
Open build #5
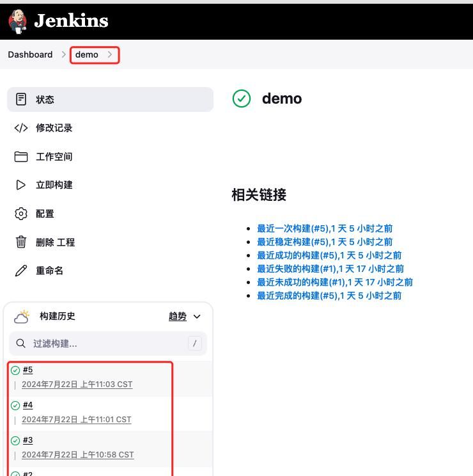click(x=28, y=370)
